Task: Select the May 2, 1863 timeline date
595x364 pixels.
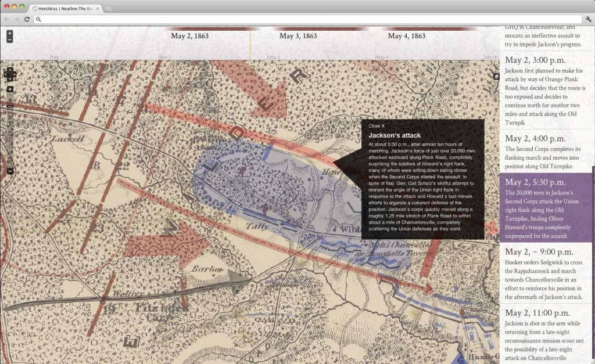Action: pos(190,36)
